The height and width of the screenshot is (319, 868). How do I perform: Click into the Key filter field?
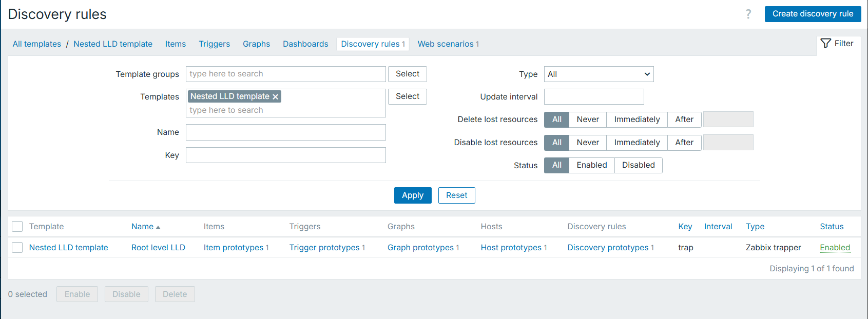coord(285,155)
